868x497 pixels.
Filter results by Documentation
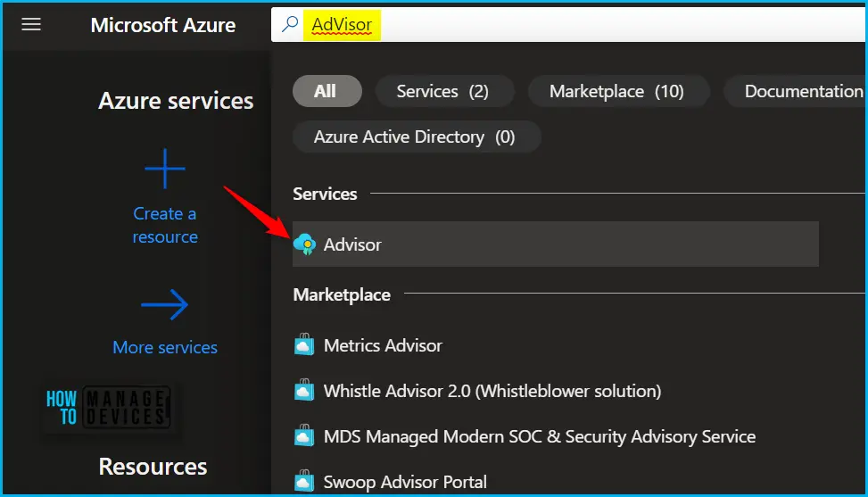(796, 91)
